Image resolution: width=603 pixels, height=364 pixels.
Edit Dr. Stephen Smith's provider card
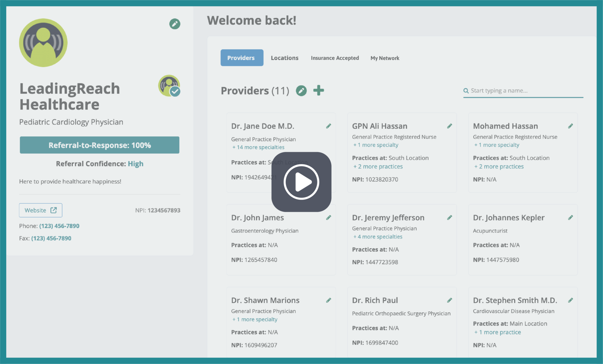(x=570, y=300)
